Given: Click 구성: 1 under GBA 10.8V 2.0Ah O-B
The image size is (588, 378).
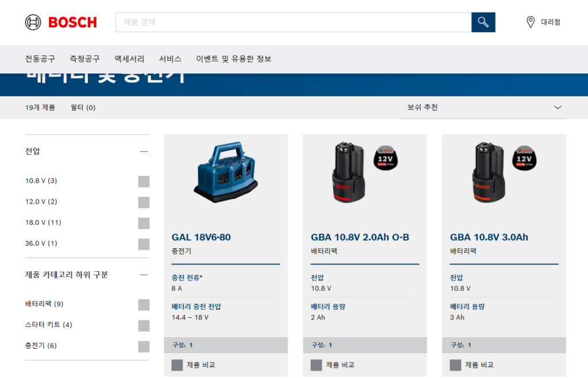Looking at the screenshot, I should [322, 345].
